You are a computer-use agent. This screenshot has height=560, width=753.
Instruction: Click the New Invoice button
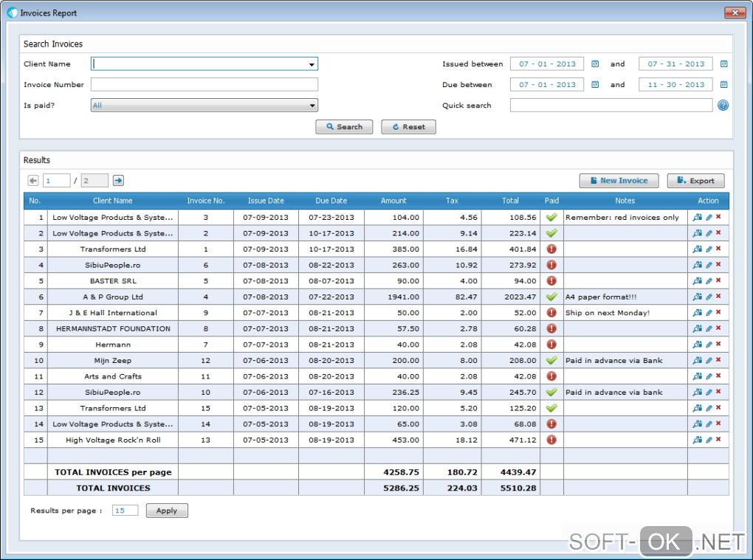click(x=619, y=181)
